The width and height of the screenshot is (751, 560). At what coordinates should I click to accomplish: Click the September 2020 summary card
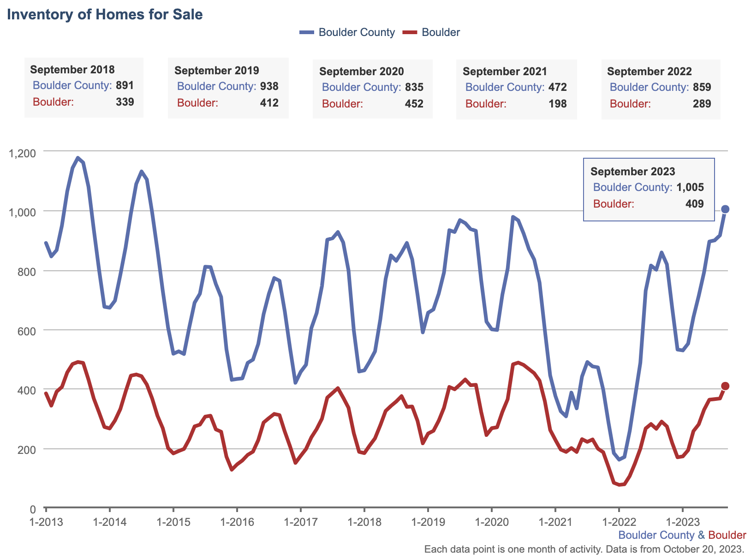pyautogui.click(x=372, y=89)
